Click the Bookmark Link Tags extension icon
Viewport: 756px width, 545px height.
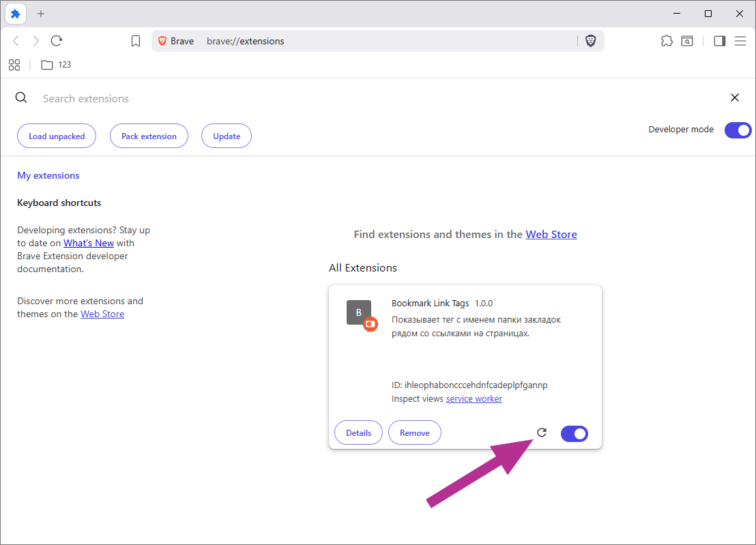click(x=360, y=313)
